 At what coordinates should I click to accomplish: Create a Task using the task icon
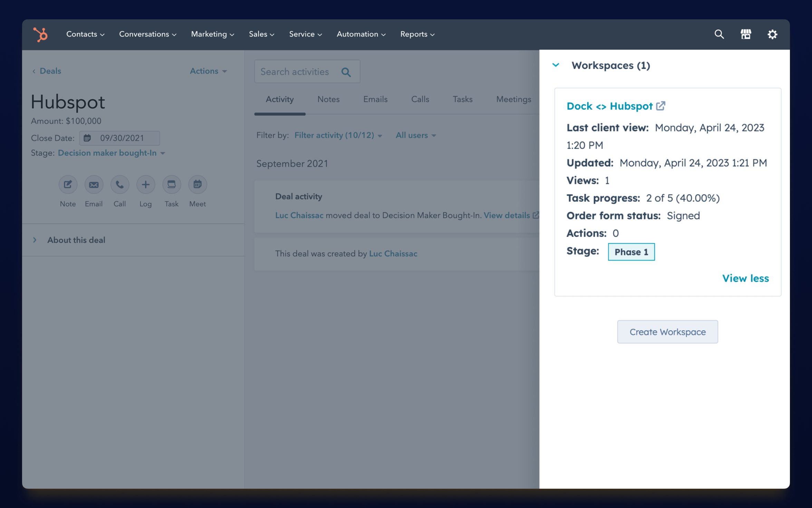pyautogui.click(x=172, y=184)
